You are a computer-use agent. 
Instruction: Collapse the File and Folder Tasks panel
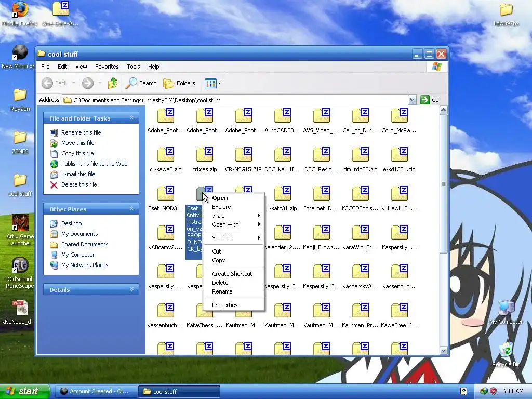(131, 118)
